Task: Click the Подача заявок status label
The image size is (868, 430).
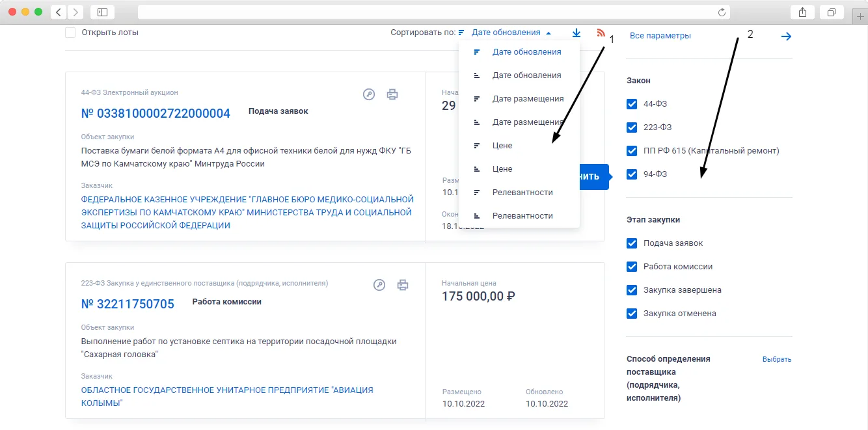Action: [278, 111]
